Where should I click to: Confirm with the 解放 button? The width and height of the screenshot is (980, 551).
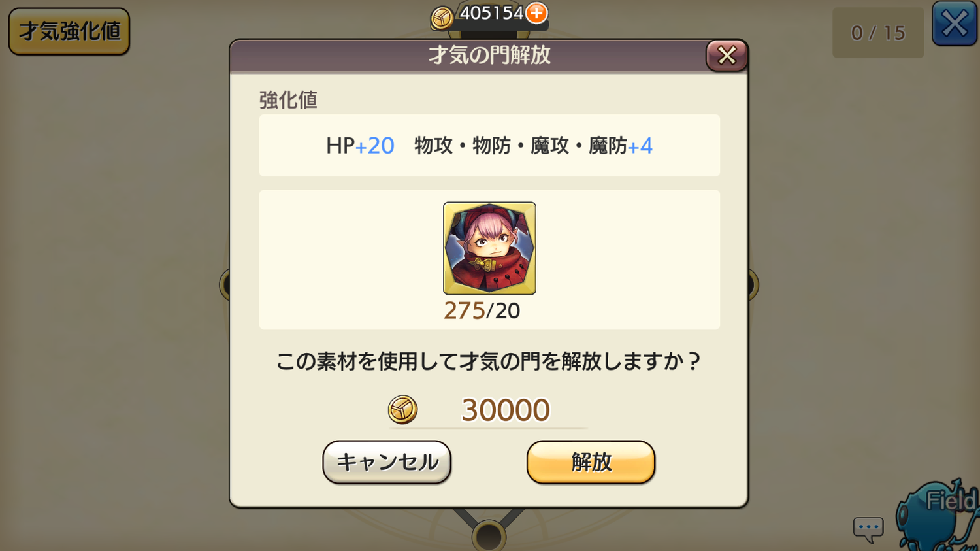(591, 462)
